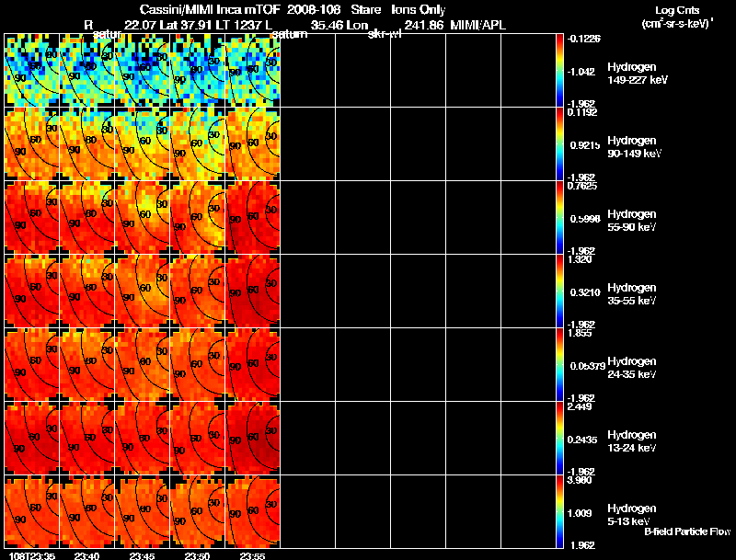This screenshot has width=736, height=560.
Task: Select the 'Hydrogen 13-24 keV' label
Action: point(632,441)
